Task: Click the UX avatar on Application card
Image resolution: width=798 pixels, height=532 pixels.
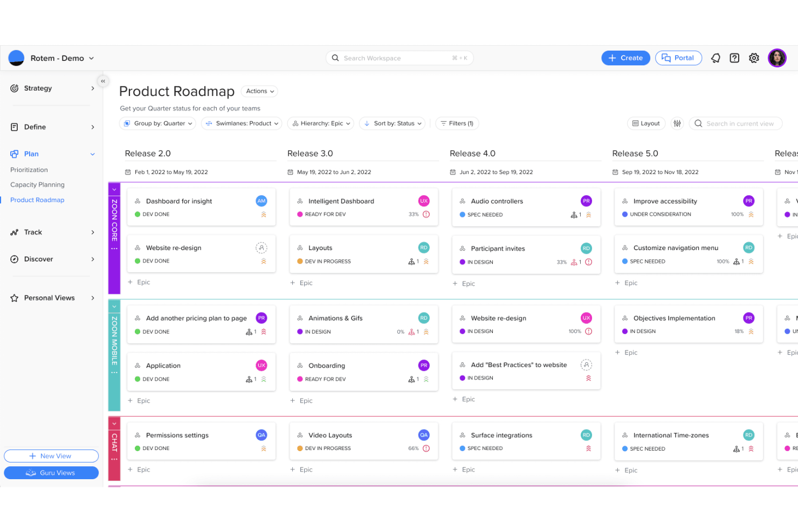Action: (x=262, y=365)
